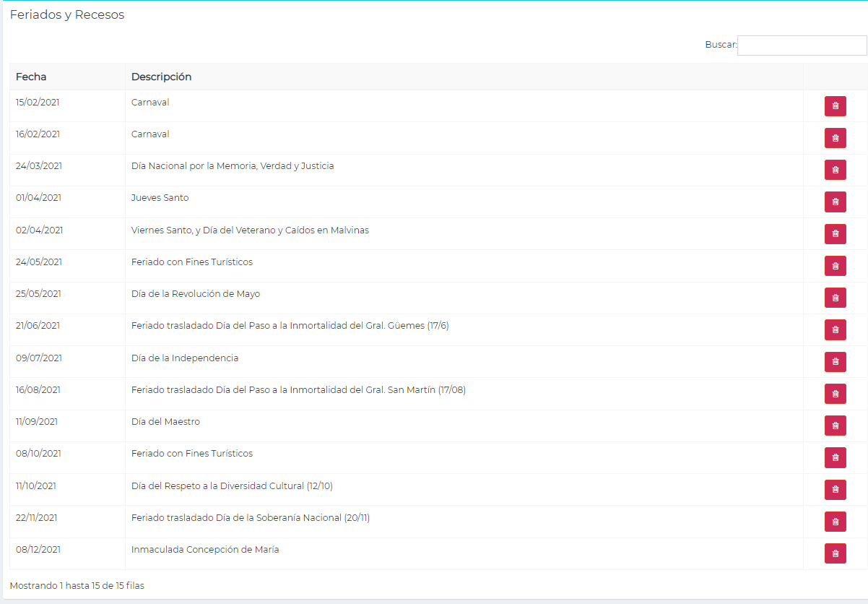This screenshot has height=604, width=868.
Task: Select the date 08/12/2021
Action: pos(38,550)
